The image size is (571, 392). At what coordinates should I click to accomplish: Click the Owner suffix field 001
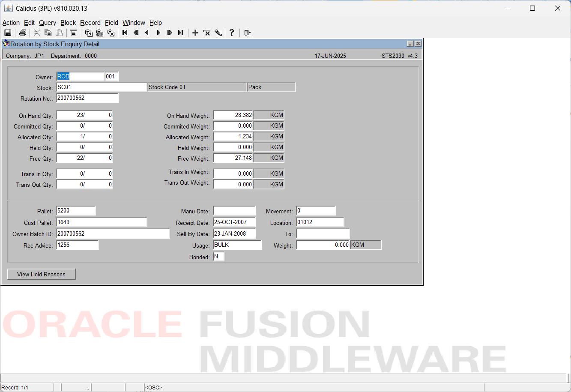pos(111,77)
